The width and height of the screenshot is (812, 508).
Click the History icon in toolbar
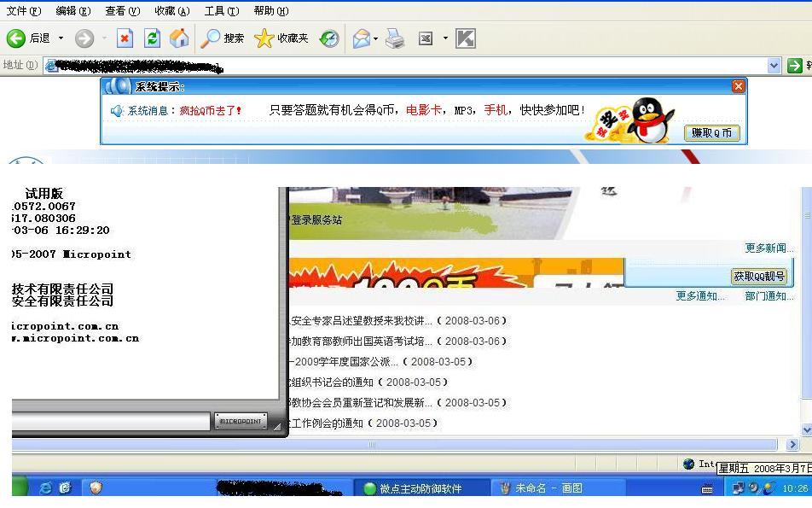329,38
